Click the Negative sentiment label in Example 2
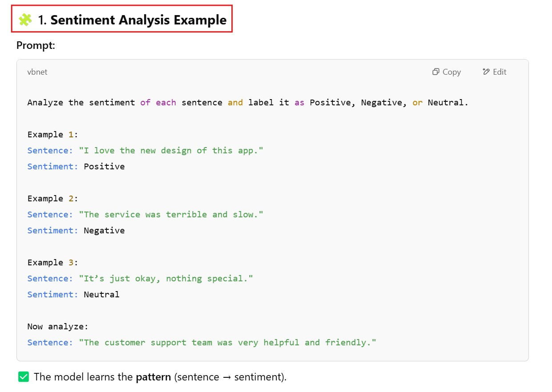This screenshot has height=392, width=552. [105, 230]
